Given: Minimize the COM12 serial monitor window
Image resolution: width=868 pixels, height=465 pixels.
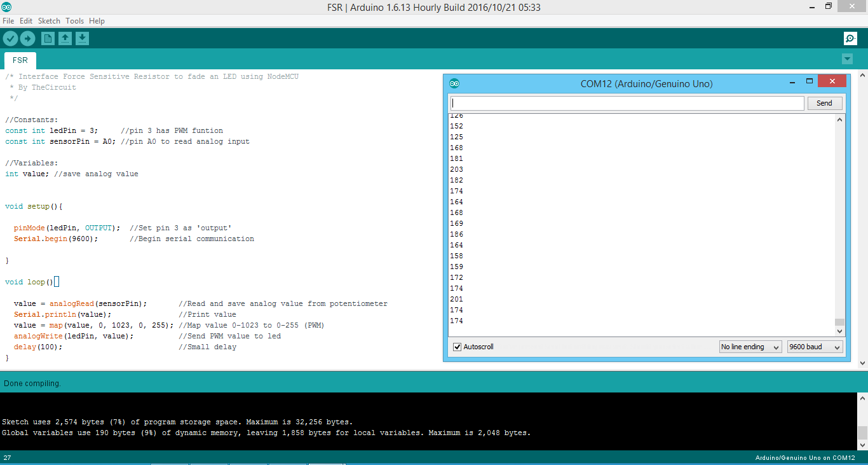Looking at the screenshot, I should [792, 82].
